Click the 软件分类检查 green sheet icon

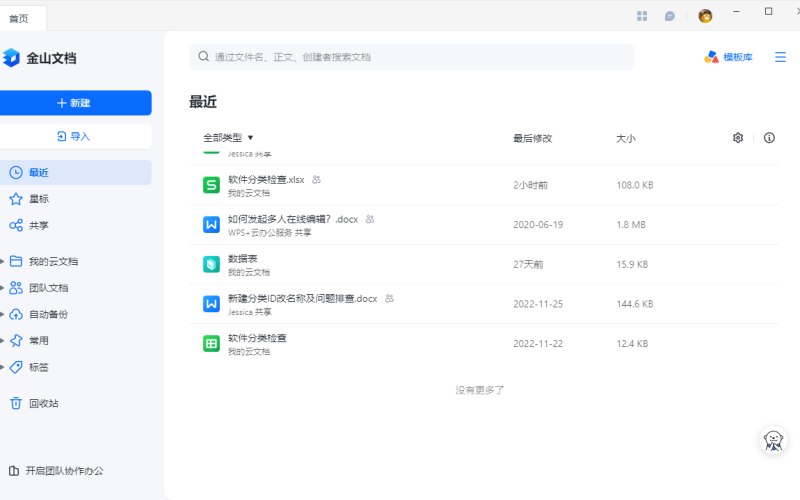pos(211,343)
